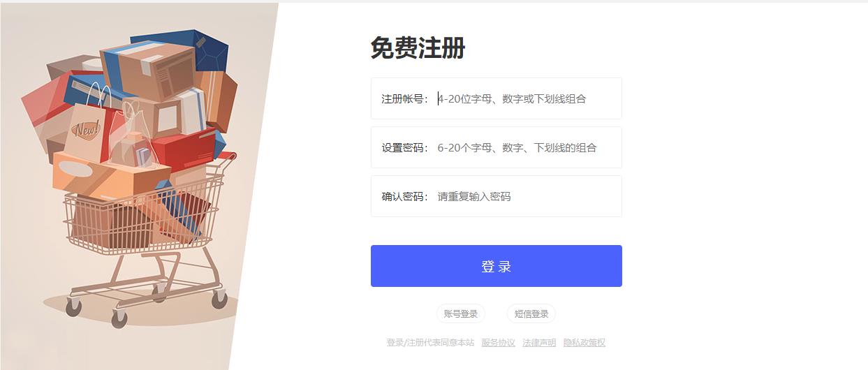Viewport: 868px width, 370px height.
Task: Click the 登录/注册代表同意本站 agreement text
Action: [x=430, y=343]
